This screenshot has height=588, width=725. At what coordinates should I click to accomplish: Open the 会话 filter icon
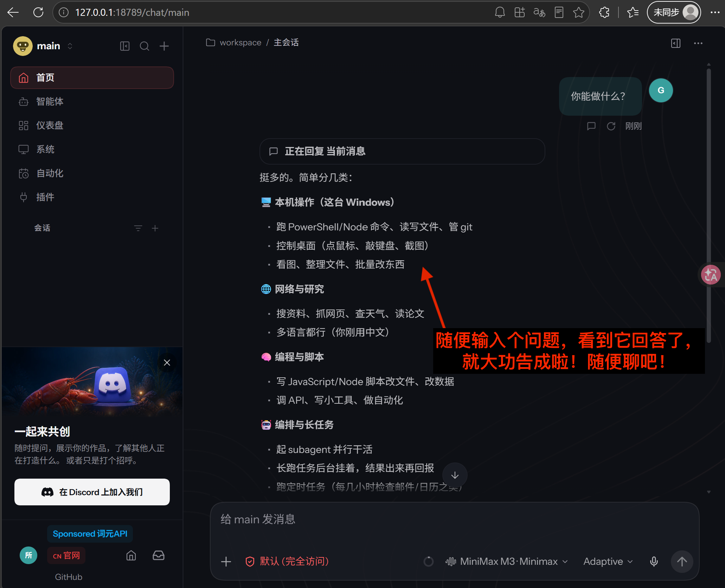[x=138, y=228]
